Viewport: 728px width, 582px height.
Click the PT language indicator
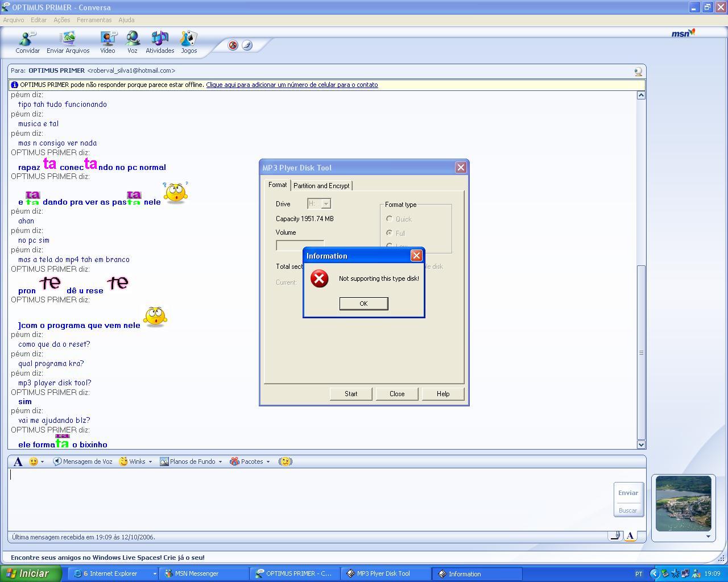coord(639,574)
